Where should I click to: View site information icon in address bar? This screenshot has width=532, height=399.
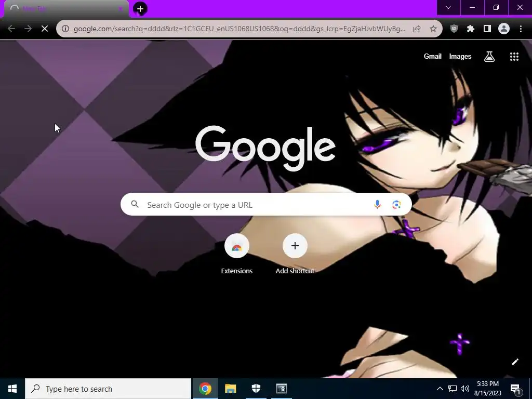(x=65, y=29)
